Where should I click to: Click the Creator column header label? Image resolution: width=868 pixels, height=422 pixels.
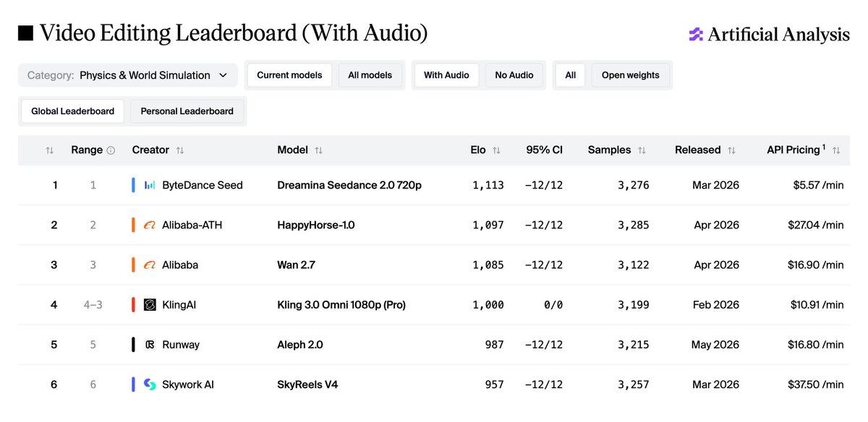[x=150, y=150]
